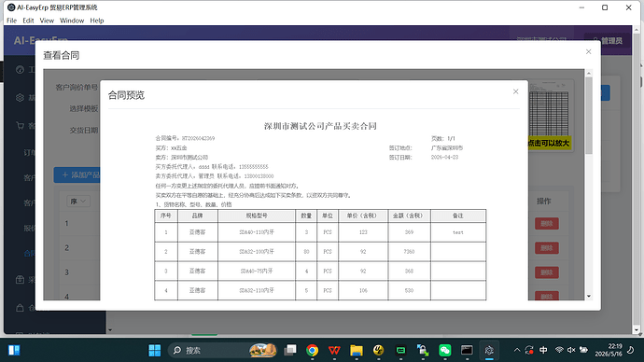This screenshot has width=644, height=362.
Task: Click the dashboard icon in the sidebar
Action: click(x=20, y=69)
